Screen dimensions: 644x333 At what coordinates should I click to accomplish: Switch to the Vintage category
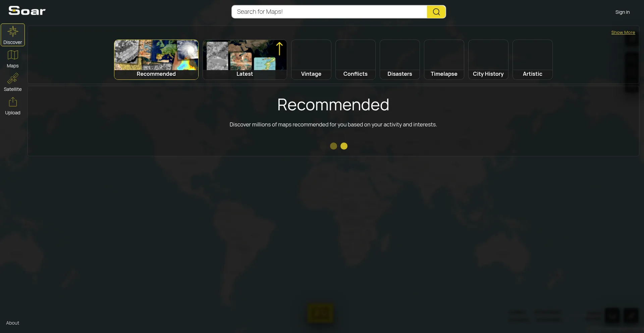pos(311,60)
